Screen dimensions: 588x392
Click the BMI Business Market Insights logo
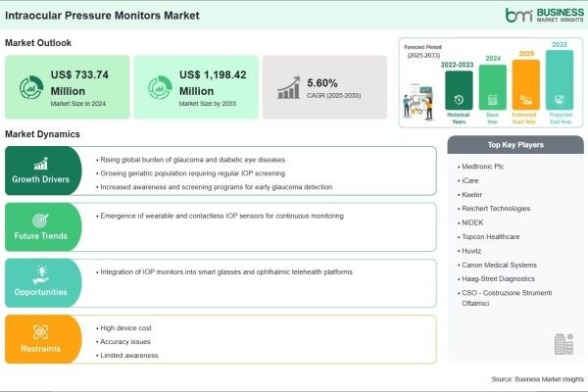click(545, 15)
